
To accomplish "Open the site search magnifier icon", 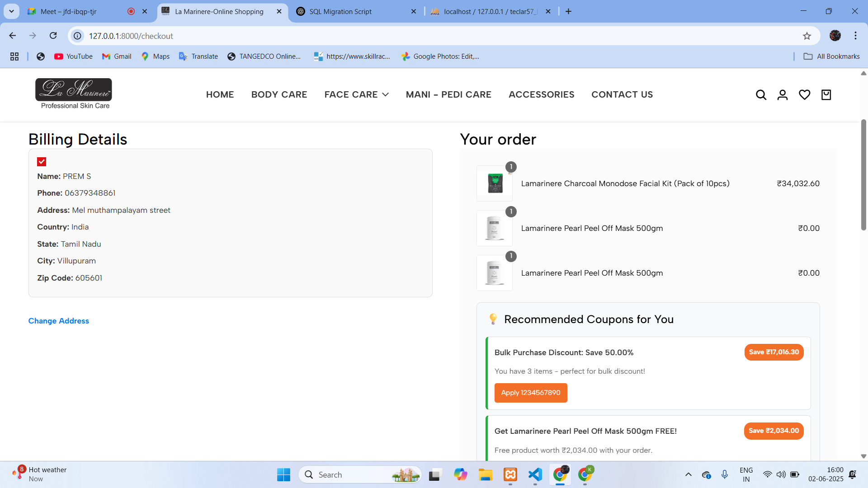I will click(761, 95).
